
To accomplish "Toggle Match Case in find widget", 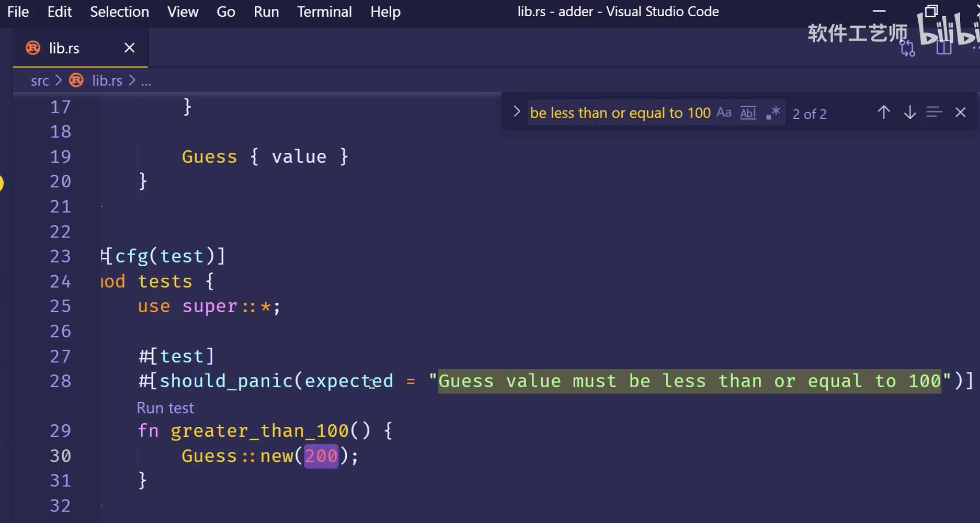I will tap(724, 113).
